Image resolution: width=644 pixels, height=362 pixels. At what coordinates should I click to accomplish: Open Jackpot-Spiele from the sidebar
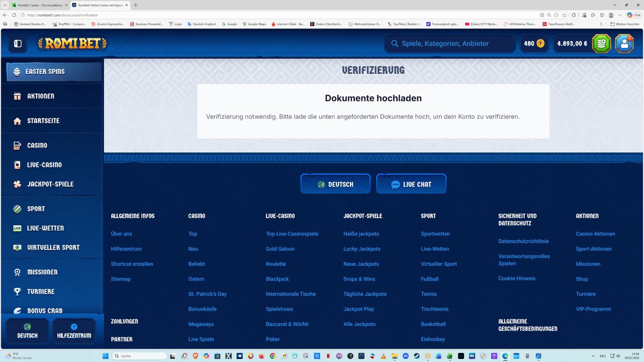50,184
